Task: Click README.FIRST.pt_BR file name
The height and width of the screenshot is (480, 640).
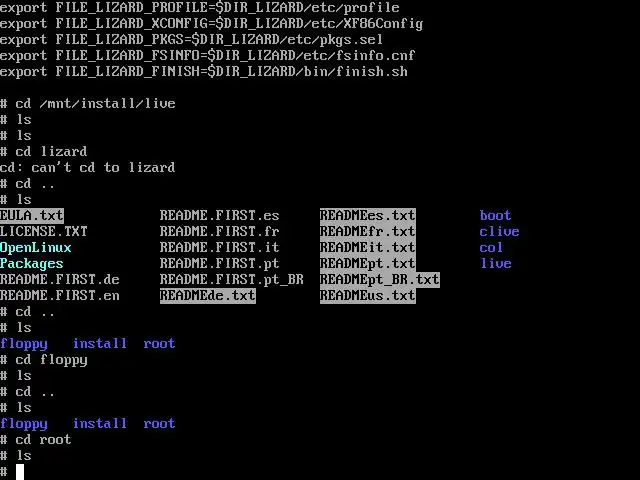Action: (231, 280)
